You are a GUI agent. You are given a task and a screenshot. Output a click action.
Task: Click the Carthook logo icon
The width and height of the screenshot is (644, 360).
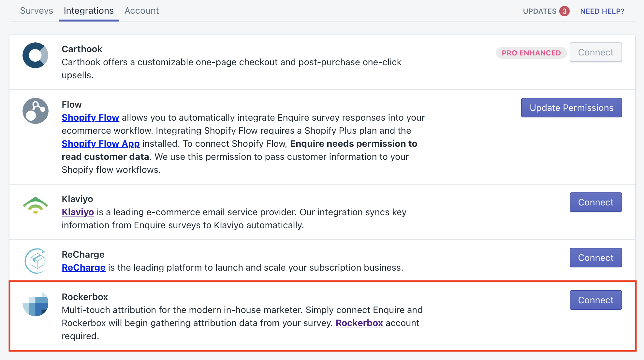pos(36,55)
